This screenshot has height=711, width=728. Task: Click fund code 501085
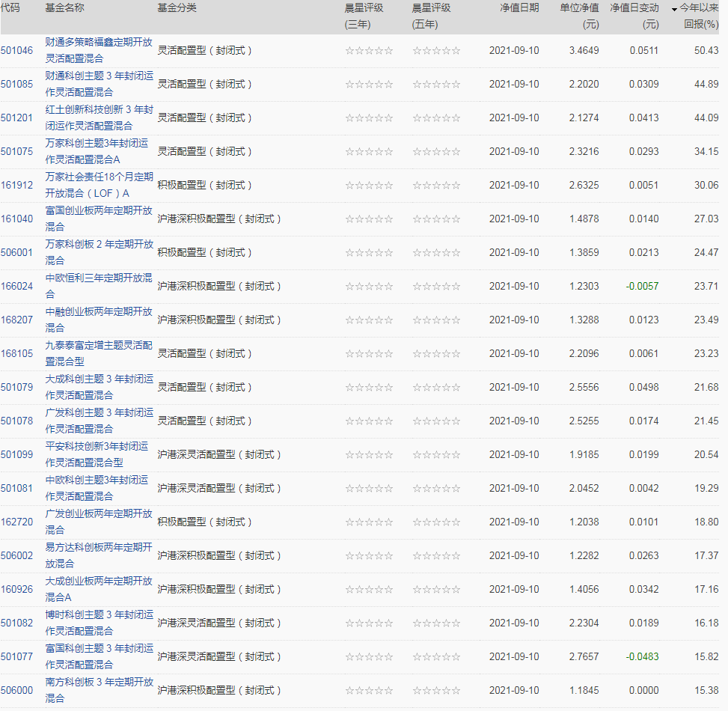(x=16, y=84)
